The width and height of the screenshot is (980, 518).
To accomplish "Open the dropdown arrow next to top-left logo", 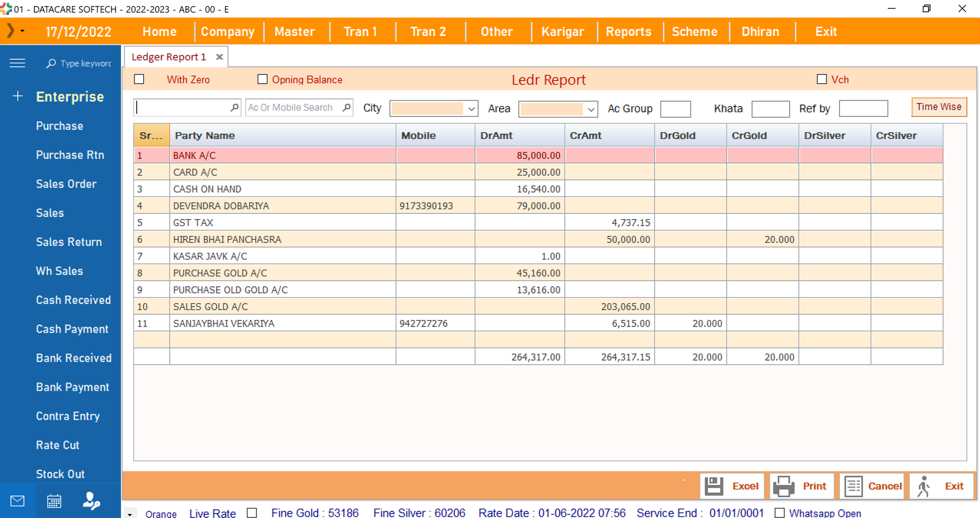I will coord(22,31).
